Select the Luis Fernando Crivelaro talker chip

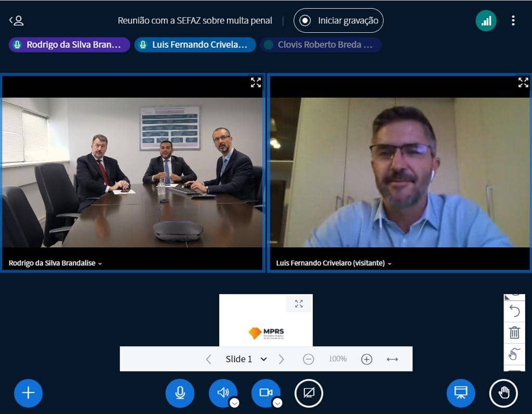195,45
